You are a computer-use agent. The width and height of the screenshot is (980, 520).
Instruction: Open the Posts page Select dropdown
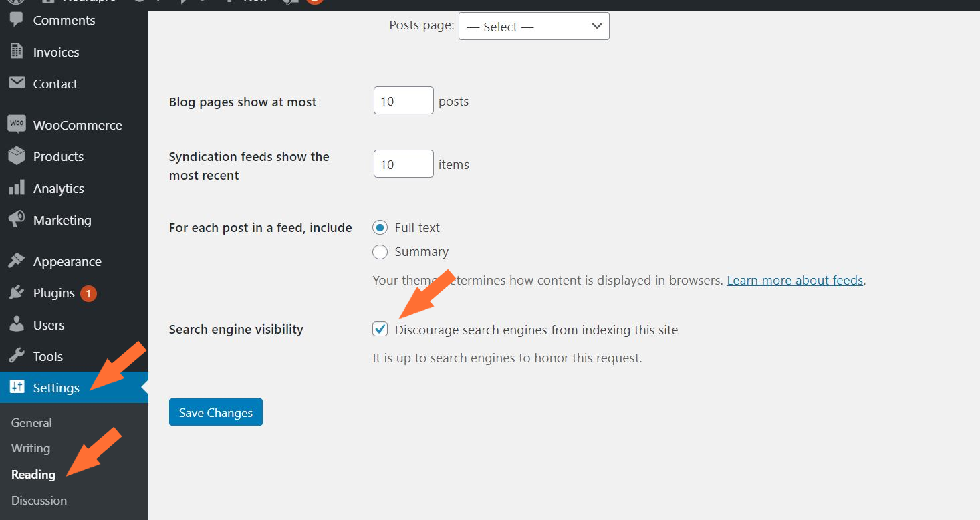point(533,26)
